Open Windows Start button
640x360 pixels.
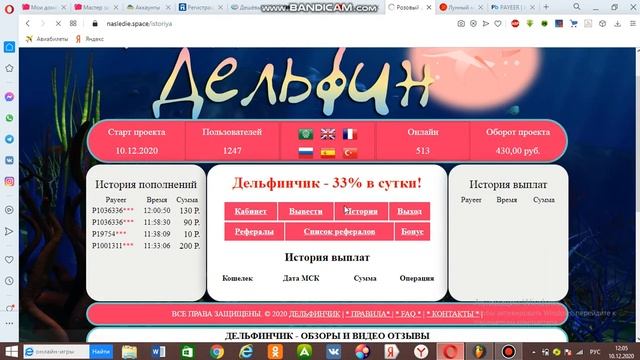click(11, 351)
